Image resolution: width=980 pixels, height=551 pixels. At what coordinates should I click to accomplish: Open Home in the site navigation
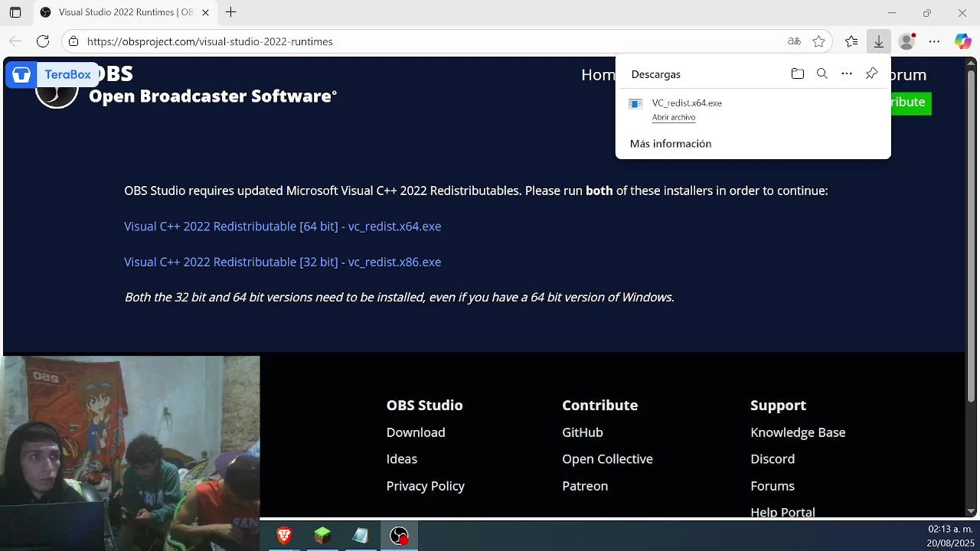tap(598, 74)
